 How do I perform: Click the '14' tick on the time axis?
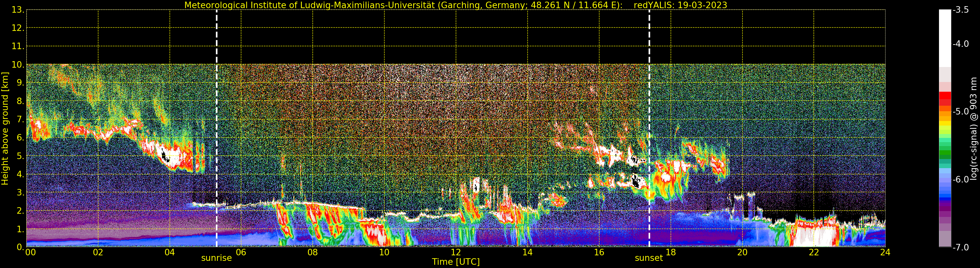(x=527, y=252)
